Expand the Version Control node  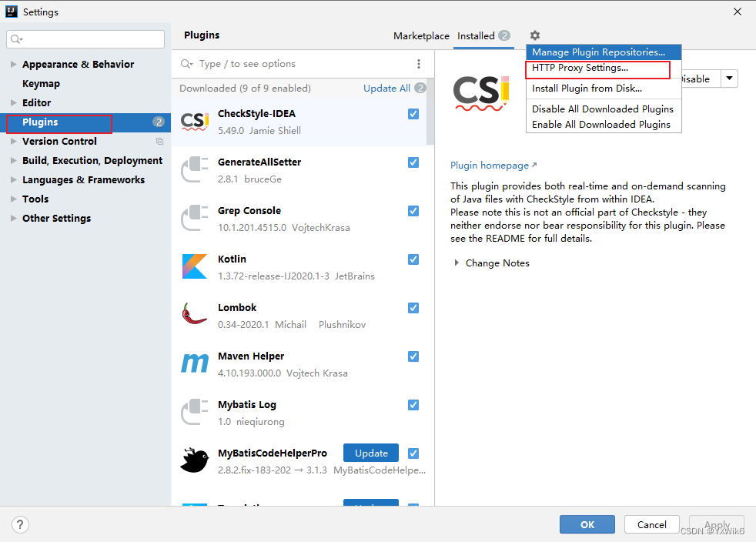coord(14,142)
